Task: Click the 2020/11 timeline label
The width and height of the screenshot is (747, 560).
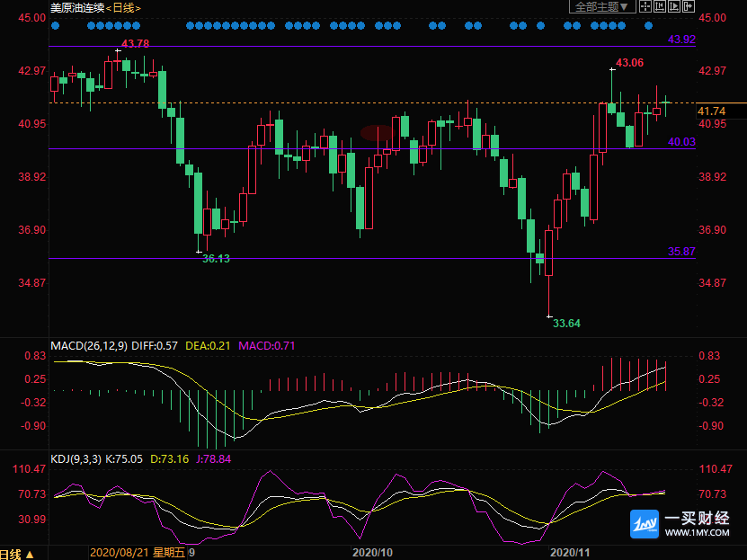Action: tap(570, 553)
